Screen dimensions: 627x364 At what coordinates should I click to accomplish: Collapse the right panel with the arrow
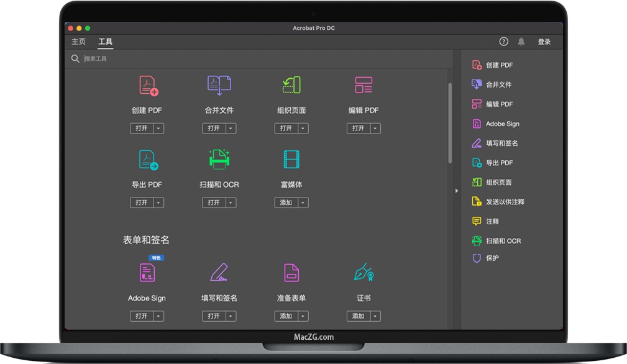click(456, 191)
